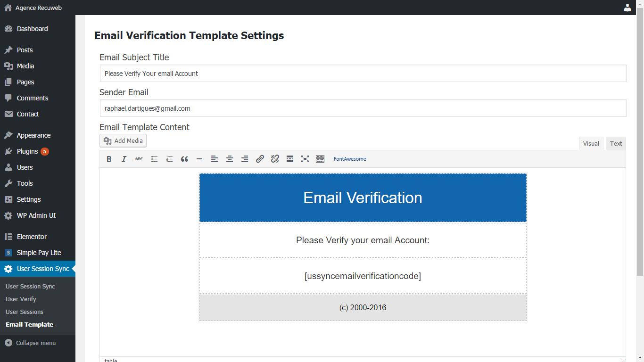Enable distraction-free fullscreen writing mode
This screenshot has height=362, width=644.
[x=305, y=159]
